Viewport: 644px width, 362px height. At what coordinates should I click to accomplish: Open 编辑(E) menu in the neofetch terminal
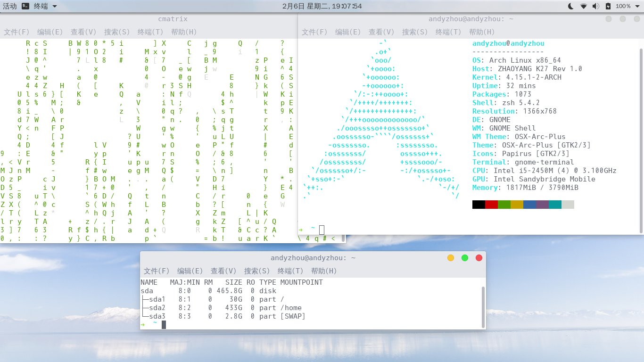(347, 32)
